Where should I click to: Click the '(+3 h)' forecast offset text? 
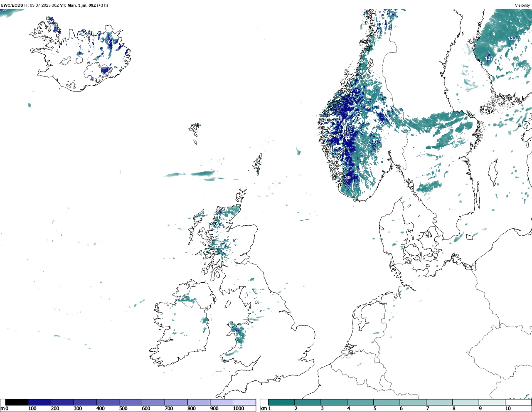point(103,5)
